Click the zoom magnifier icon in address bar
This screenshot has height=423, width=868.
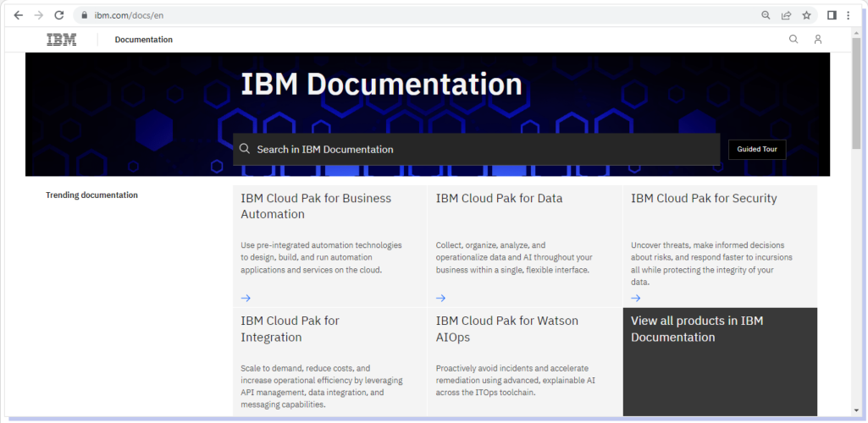pyautogui.click(x=766, y=15)
